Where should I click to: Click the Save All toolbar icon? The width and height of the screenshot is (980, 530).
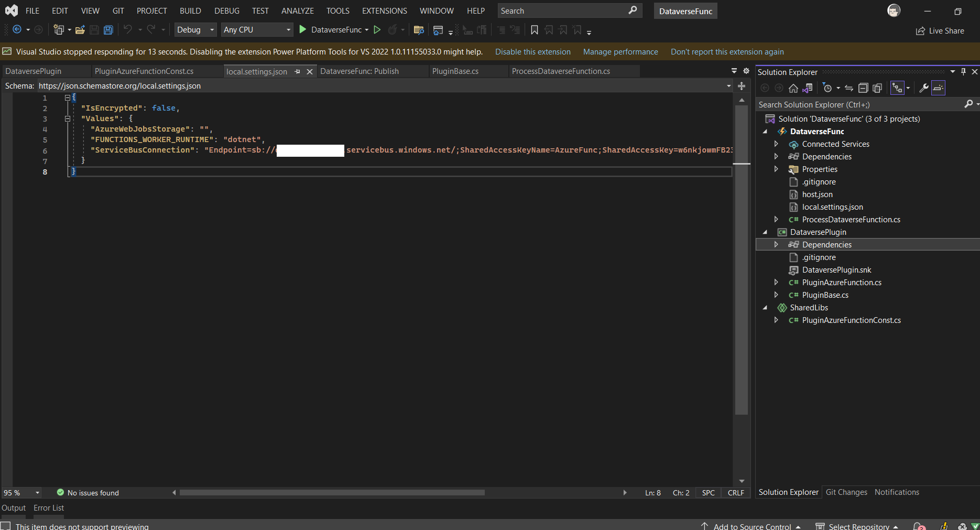pos(108,30)
